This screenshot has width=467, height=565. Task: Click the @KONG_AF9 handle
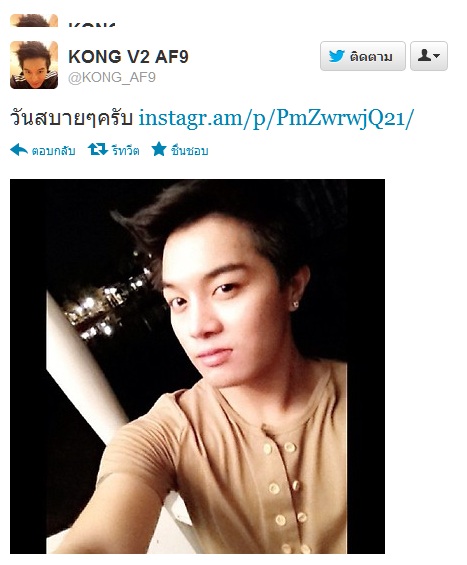pos(112,77)
